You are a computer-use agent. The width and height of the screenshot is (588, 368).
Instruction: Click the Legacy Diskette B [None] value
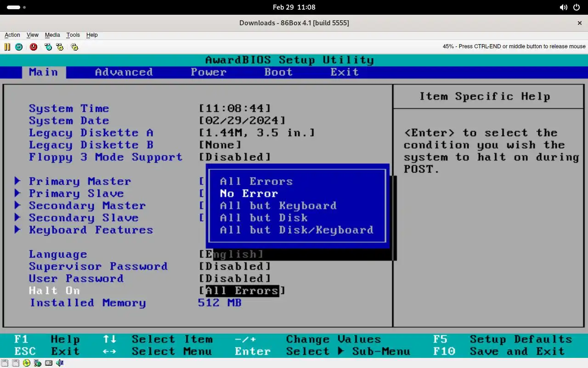click(220, 145)
